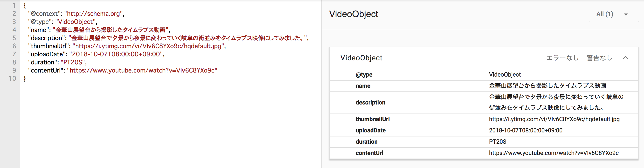The image size is (644, 168).
Task: Select the VideoObject card header title
Action: click(361, 58)
